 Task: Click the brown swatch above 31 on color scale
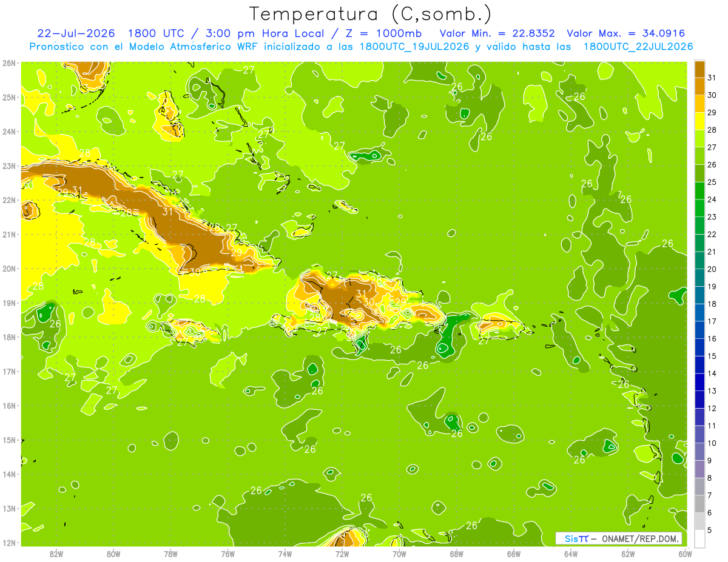click(699, 69)
